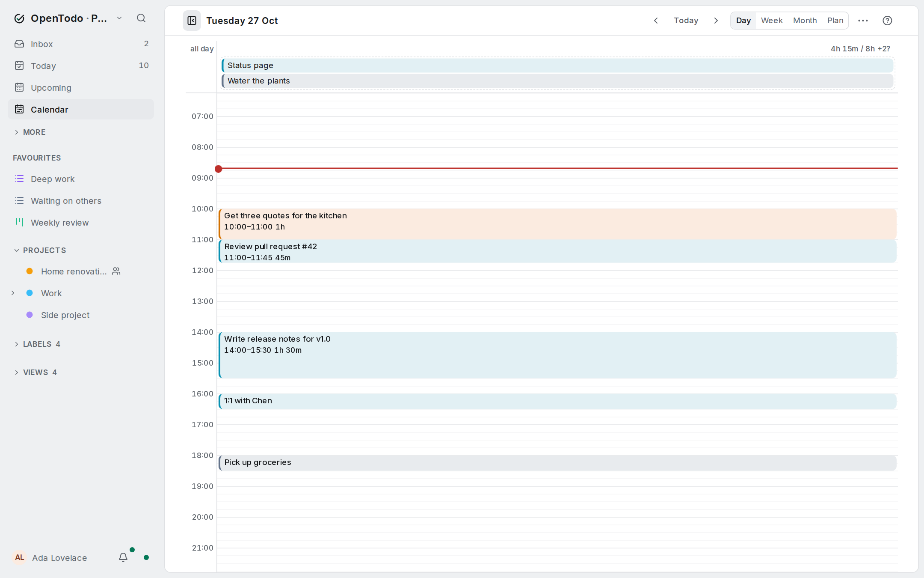Screen dimensions: 924x578
Task: Go to next day arrow
Action: (x=716, y=21)
